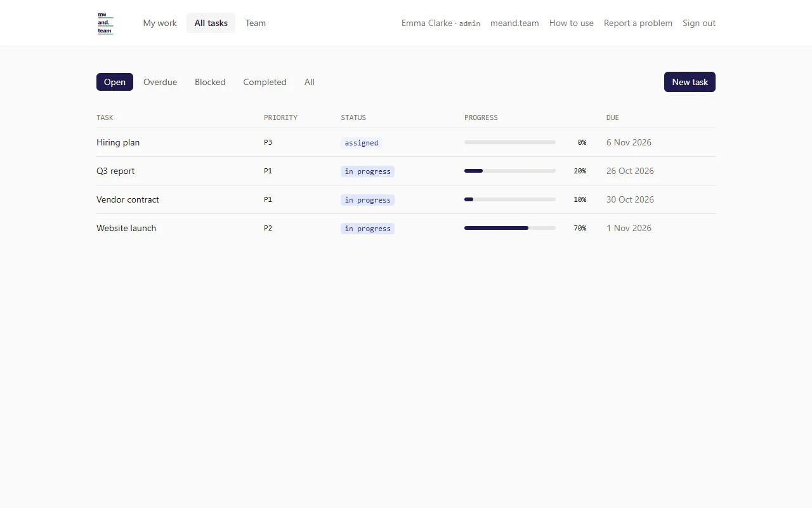
Task: Click the assigned status badge on Hiring plan
Action: coord(362,143)
